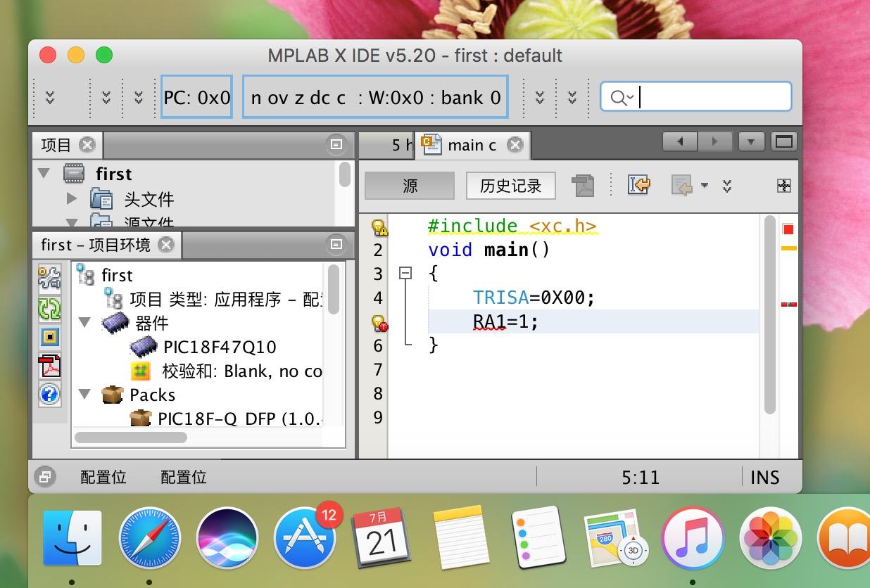This screenshot has height=588, width=870.
Task: Open the App Store with badge 12
Action: 303,539
